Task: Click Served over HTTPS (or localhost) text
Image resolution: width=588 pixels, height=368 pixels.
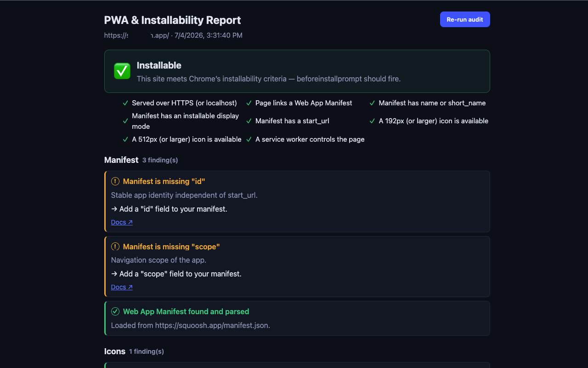Action: [x=184, y=103]
